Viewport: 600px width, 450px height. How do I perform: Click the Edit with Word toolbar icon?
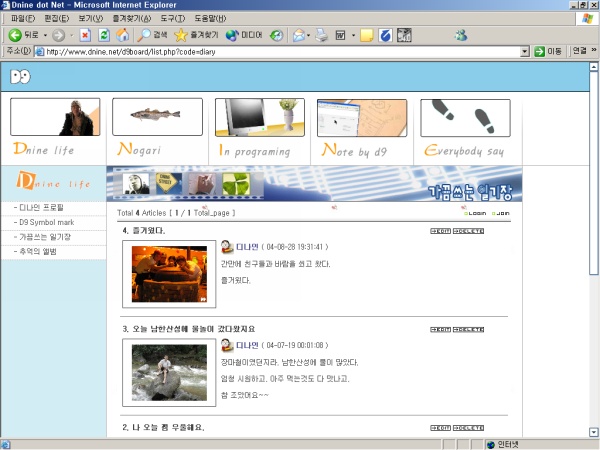pyautogui.click(x=340, y=35)
